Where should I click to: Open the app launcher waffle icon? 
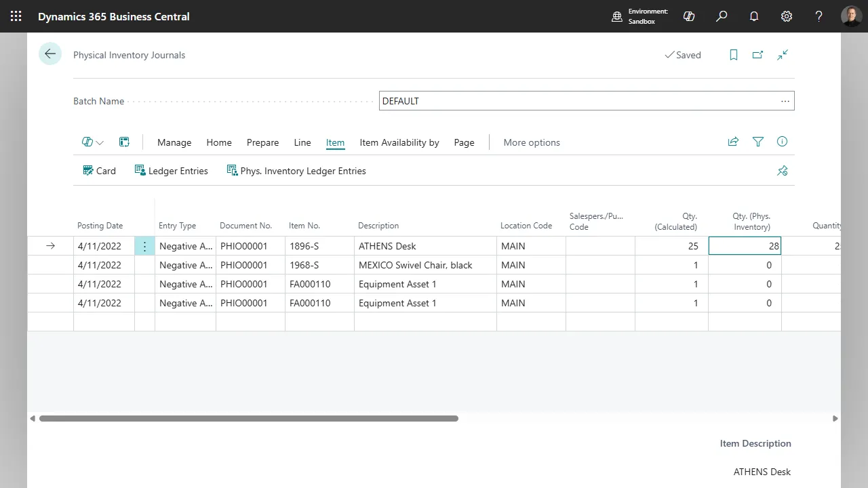(x=16, y=16)
